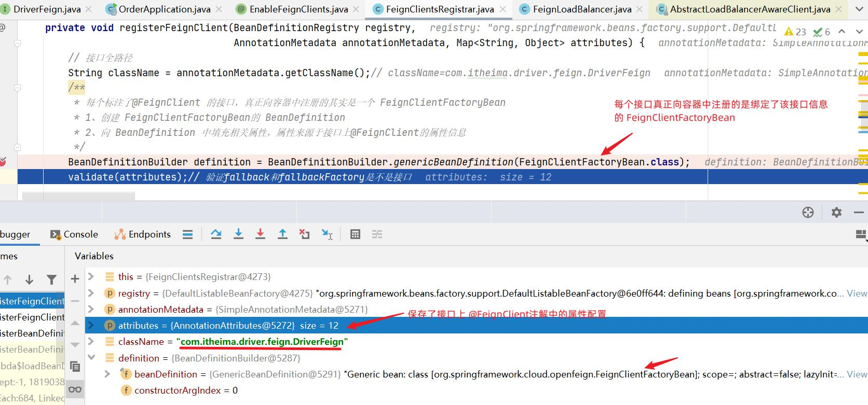Move watch down using the down triangle
Viewport: 868px width, 405px height.
(75, 344)
